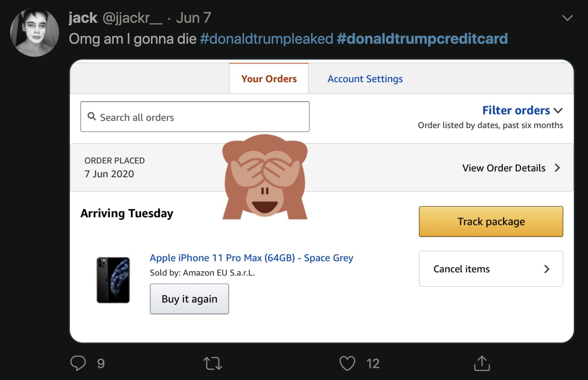Open the #donaldtrumpleaked hashtag
The image size is (588, 380).
coord(266,39)
